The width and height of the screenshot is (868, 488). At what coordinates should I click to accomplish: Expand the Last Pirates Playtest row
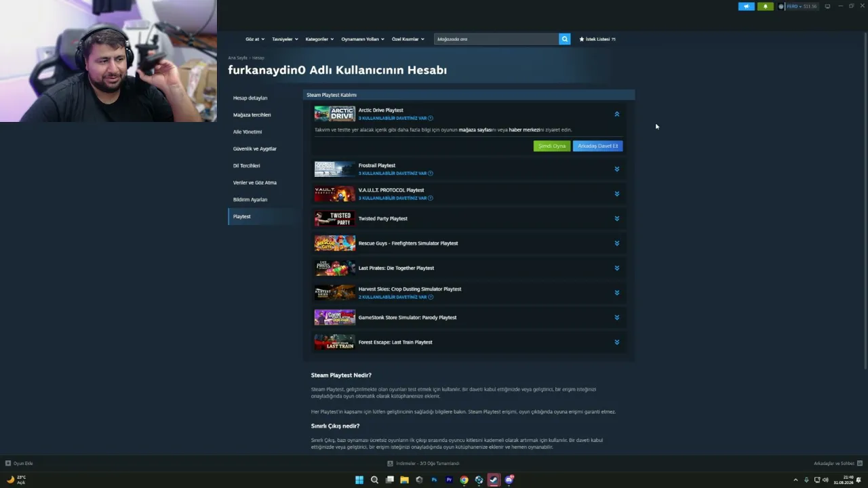pos(616,268)
